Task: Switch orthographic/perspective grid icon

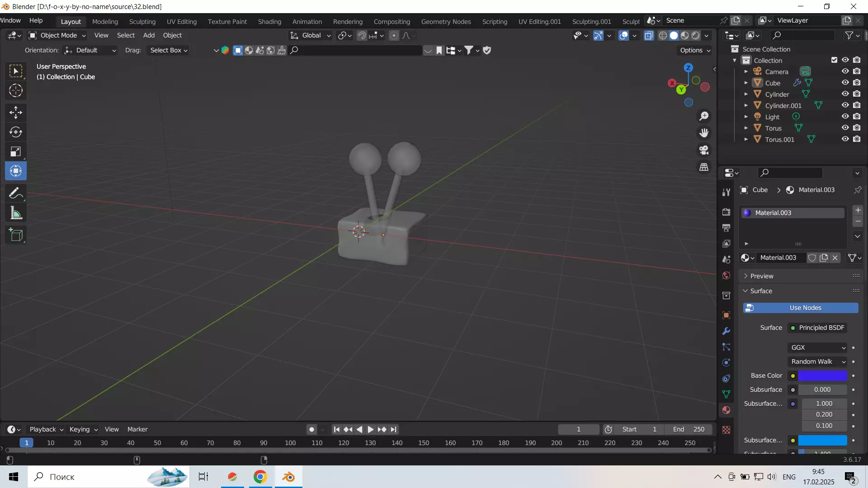Action: [704, 167]
